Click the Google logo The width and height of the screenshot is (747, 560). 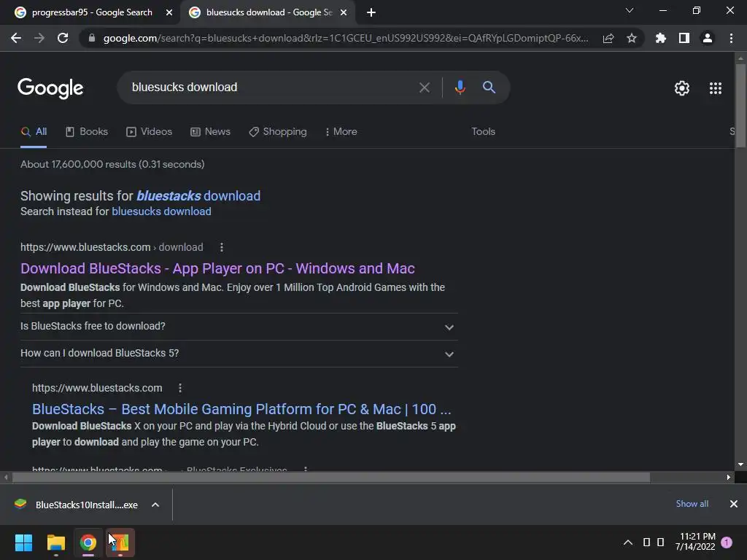[x=50, y=88]
